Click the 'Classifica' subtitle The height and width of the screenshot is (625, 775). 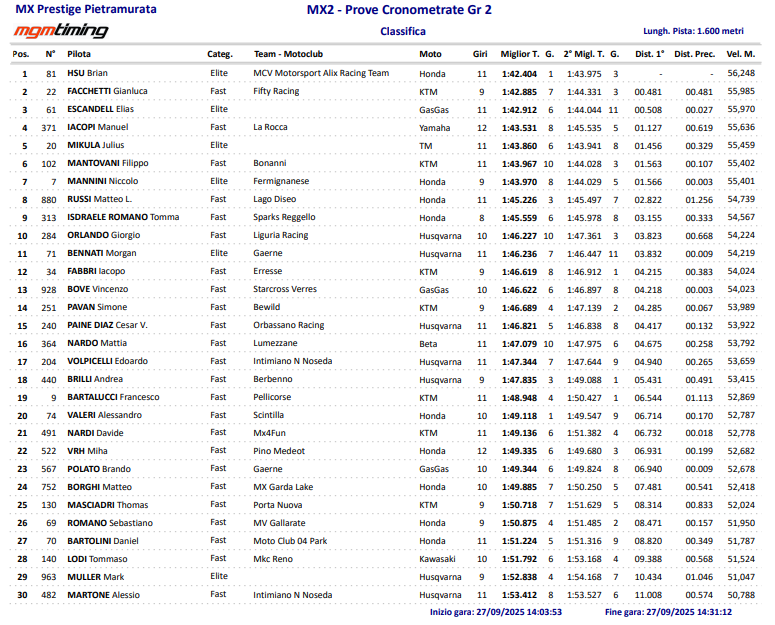click(x=403, y=32)
